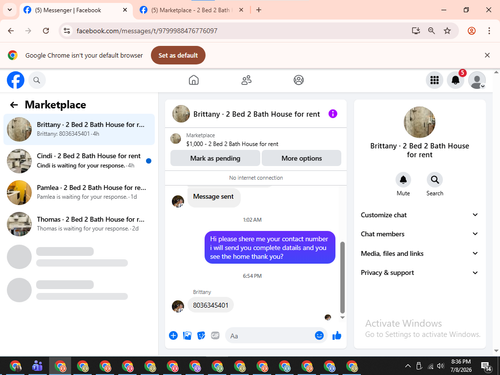Click the Mute bell icon
Viewport: 500px width, 375px height.
tap(403, 180)
